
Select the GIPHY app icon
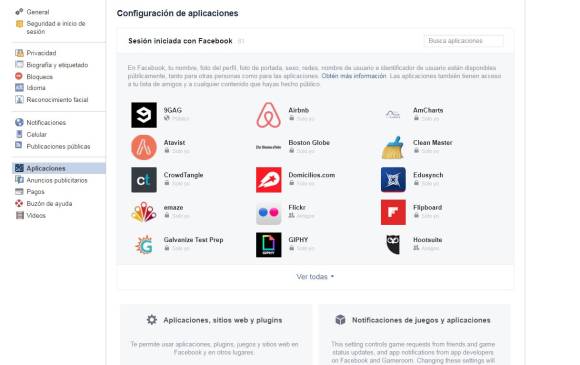269,244
